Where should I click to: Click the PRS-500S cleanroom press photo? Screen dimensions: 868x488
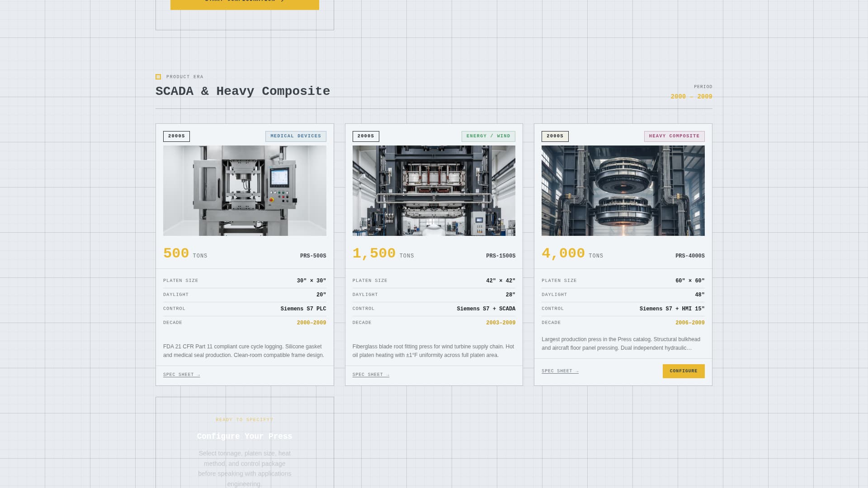(245, 190)
